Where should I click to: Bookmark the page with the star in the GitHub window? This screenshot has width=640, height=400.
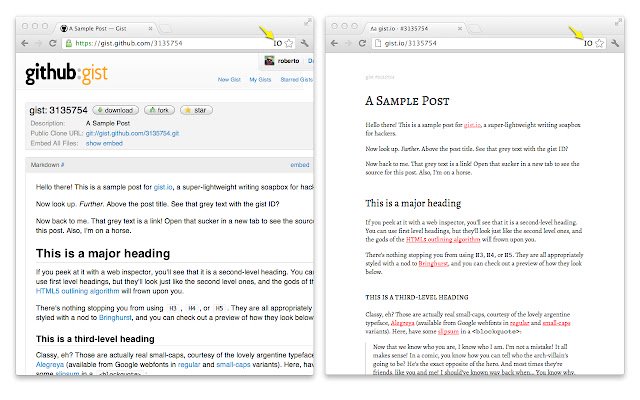pos(289,43)
